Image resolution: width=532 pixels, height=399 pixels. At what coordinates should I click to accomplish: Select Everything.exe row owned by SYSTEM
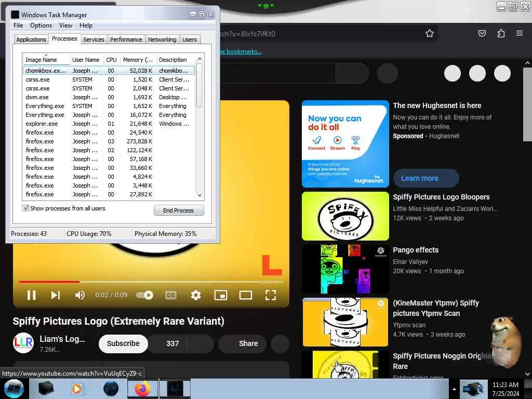coord(109,106)
